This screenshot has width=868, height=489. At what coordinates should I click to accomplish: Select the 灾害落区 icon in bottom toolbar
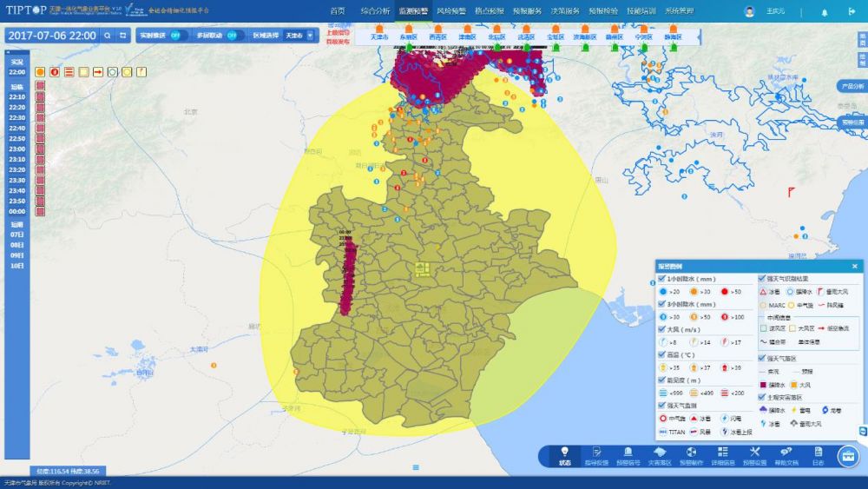tap(660, 455)
